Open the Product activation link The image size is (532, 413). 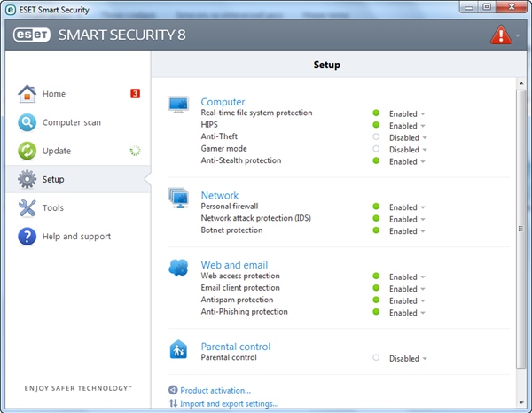coord(215,390)
